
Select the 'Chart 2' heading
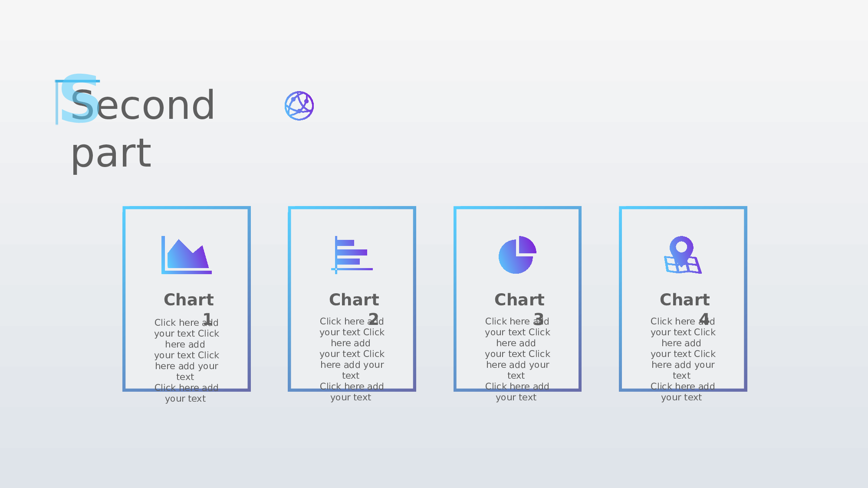355,309
